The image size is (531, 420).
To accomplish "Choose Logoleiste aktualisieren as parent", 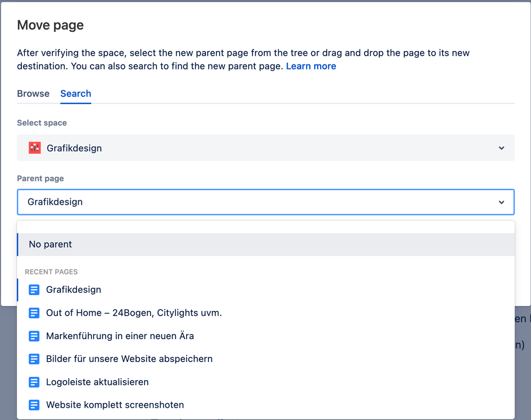I will [x=97, y=382].
